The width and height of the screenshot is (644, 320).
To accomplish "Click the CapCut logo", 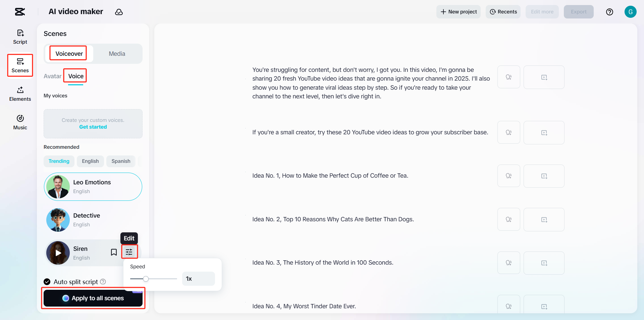I will click(x=19, y=12).
